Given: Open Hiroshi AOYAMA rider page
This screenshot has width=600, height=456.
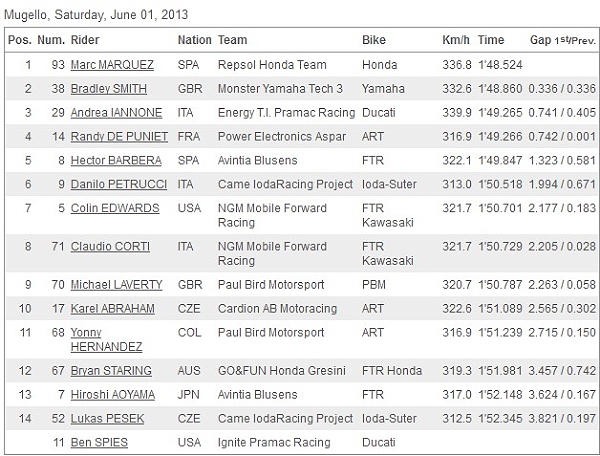Looking at the screenshot, I should [x=113, y=394].
